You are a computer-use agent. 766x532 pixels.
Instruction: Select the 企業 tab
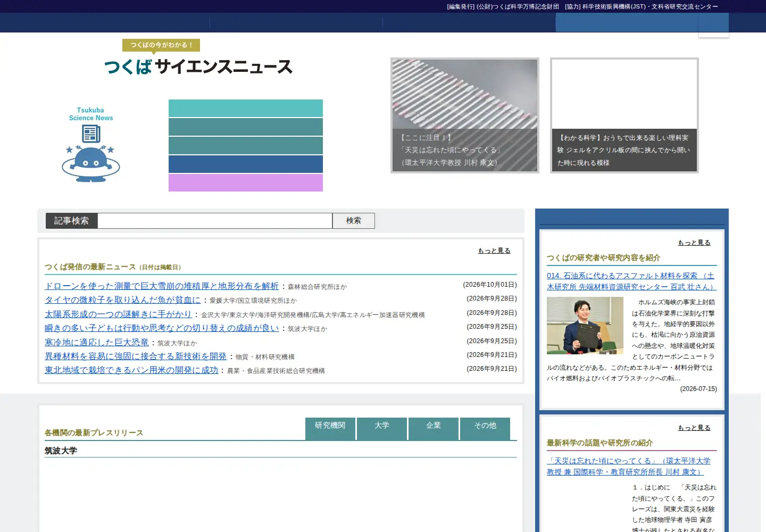(x=434, y=429)
